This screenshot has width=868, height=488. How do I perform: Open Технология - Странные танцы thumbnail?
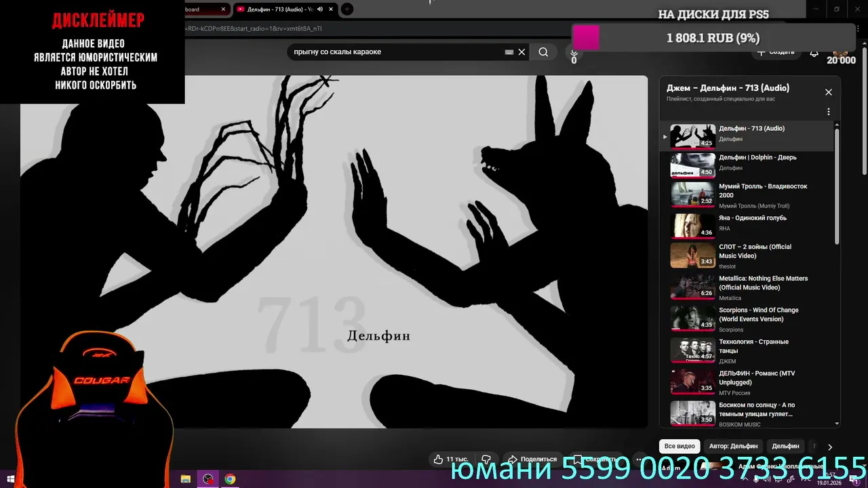pyautogui.click(x=692, y=350)
